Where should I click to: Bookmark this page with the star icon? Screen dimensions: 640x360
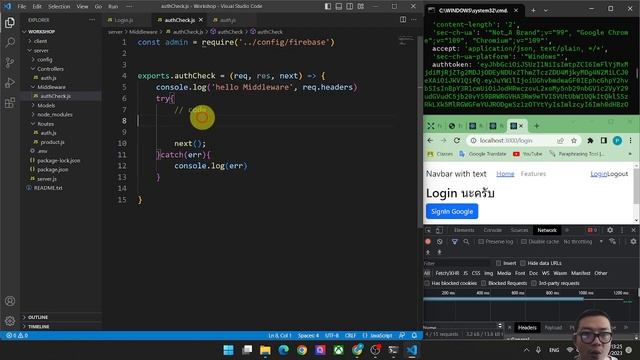(x=573, y=140)
